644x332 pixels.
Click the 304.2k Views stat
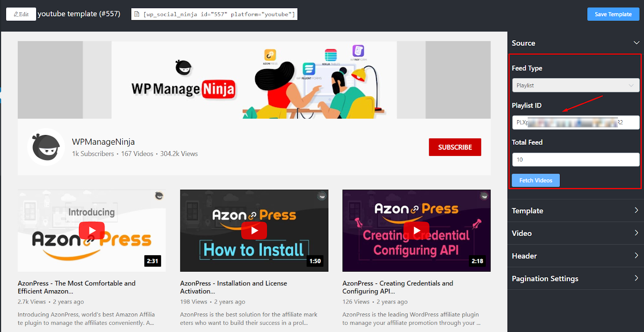pos(179,154)
